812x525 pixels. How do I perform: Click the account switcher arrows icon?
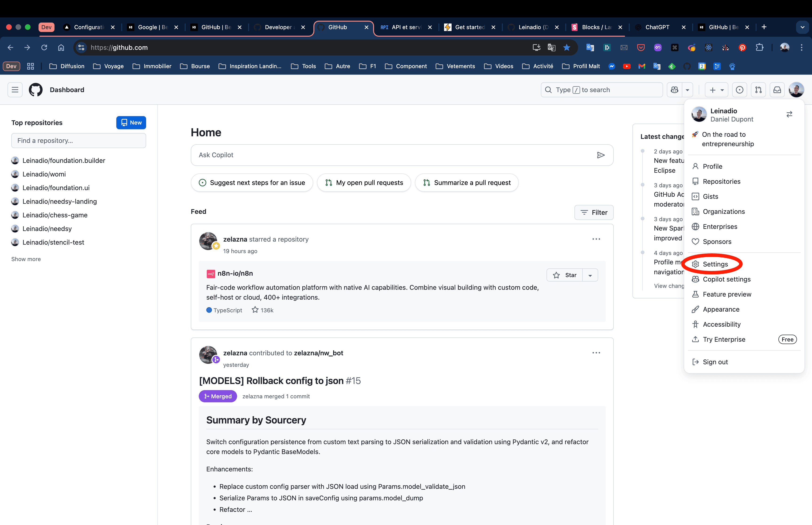coord(789,114)
